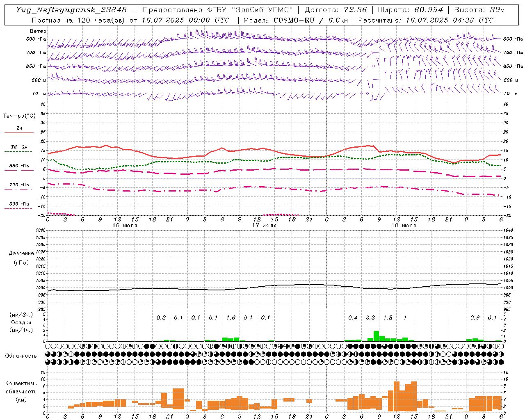The width and height of the screenshot is (525, 420).
Task: Click the 0.9 three-hour precipitation value
Action: pos(475,317)
